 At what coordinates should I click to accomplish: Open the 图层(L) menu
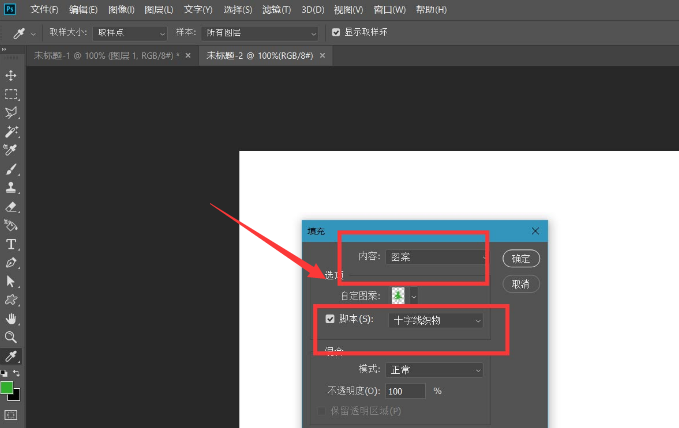click(159, 10)
